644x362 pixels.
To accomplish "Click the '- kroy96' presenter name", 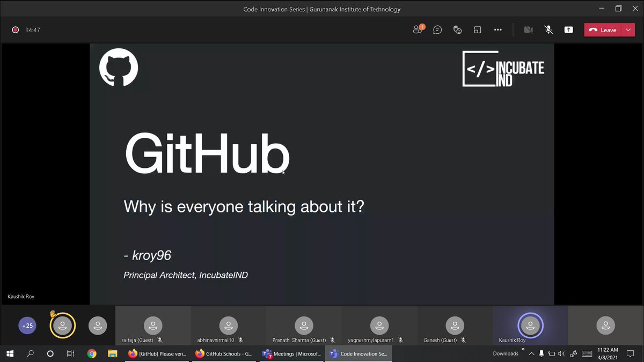I will click(147, 256).
